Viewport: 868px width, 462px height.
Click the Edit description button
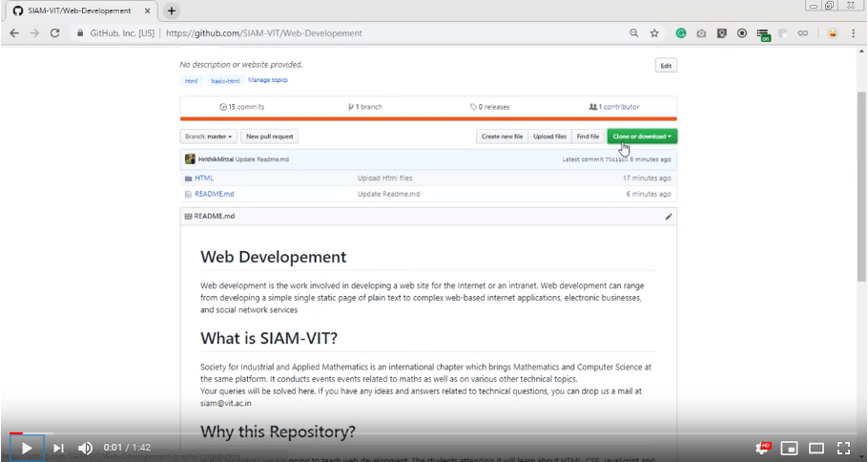pyautogui.click(x=666, y=65)
